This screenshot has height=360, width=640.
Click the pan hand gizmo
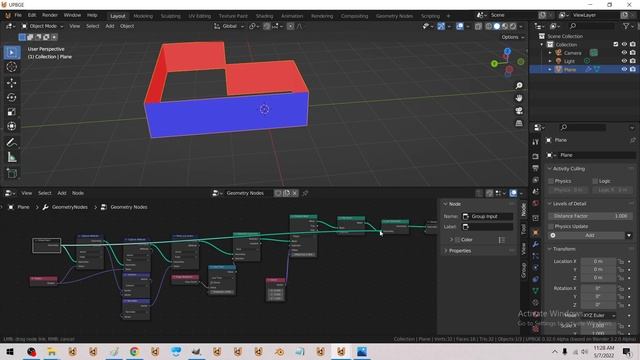[x=519, y=98]
